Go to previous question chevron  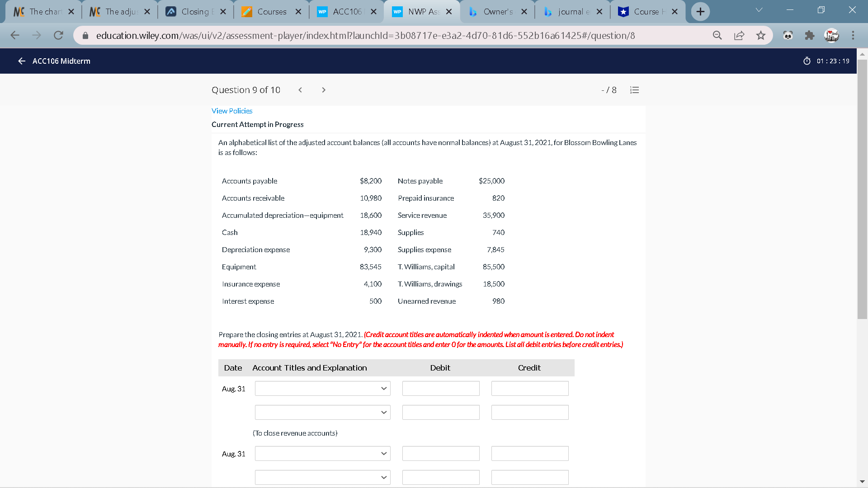(x=300, y=90)
